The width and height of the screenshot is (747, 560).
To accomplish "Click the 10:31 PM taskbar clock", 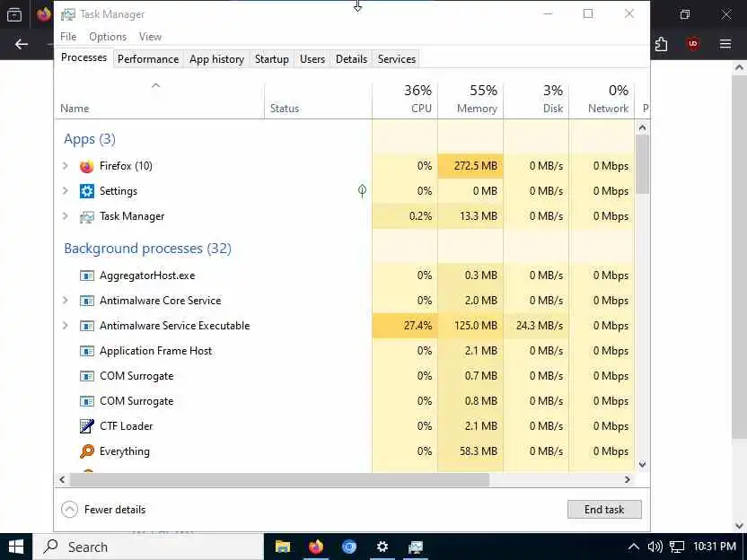I will [x=715, y=547].
